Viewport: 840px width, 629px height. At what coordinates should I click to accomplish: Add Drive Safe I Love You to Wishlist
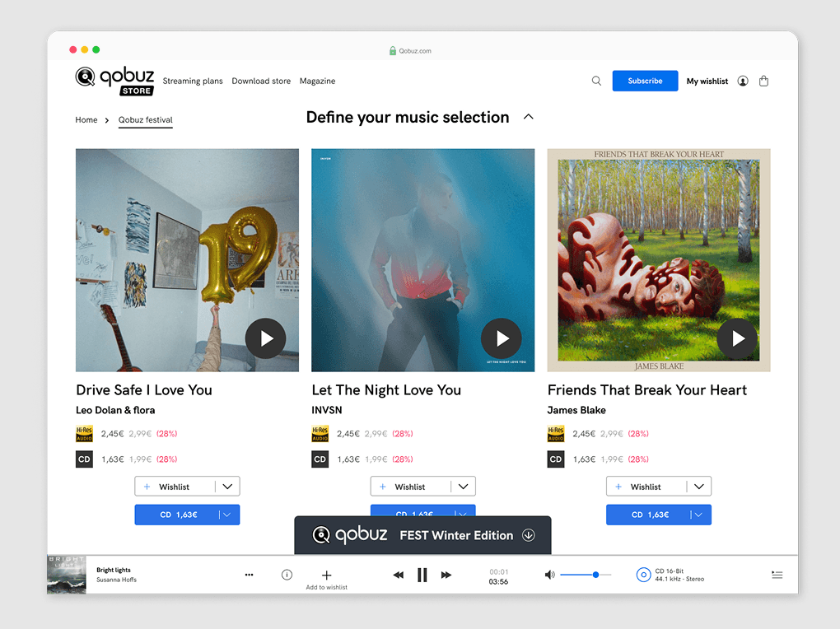[175, 487]
